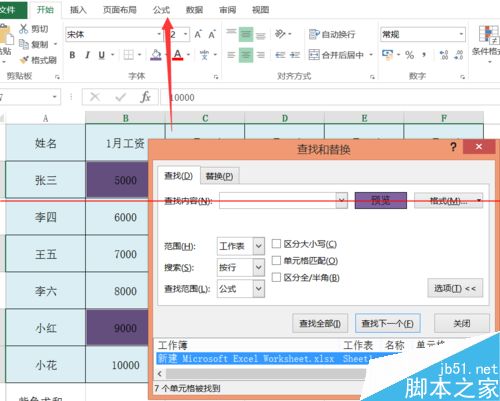Screen dimensions: 500x401
Task: Click the decrease decimal icon
Action: click(459, 55)
